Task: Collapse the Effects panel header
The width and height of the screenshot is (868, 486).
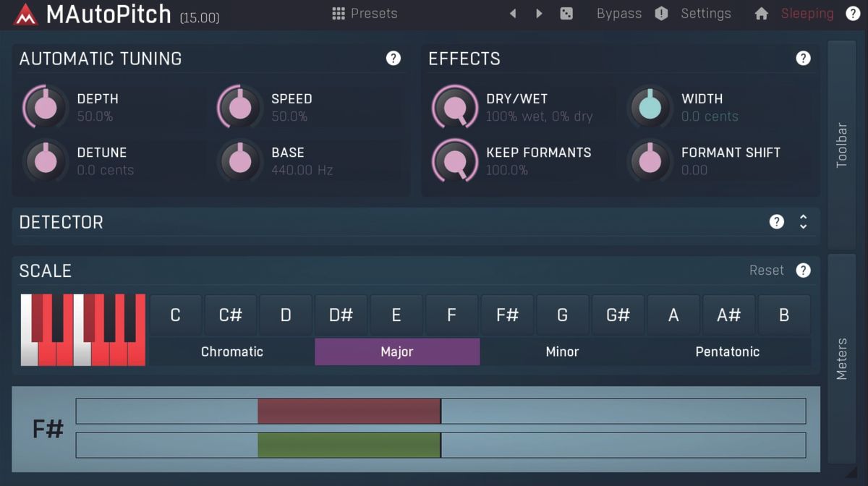Action: (464, 59)
